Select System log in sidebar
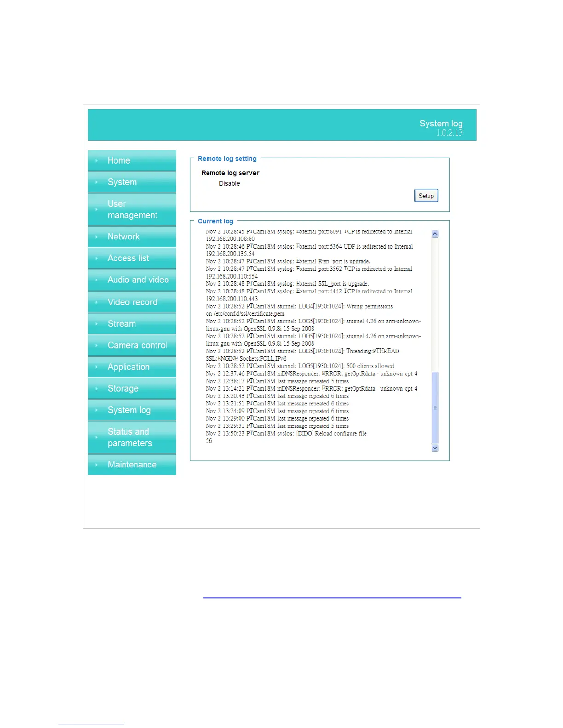The width and height of the screenshot is (563, 728). (x=132, y=410)
